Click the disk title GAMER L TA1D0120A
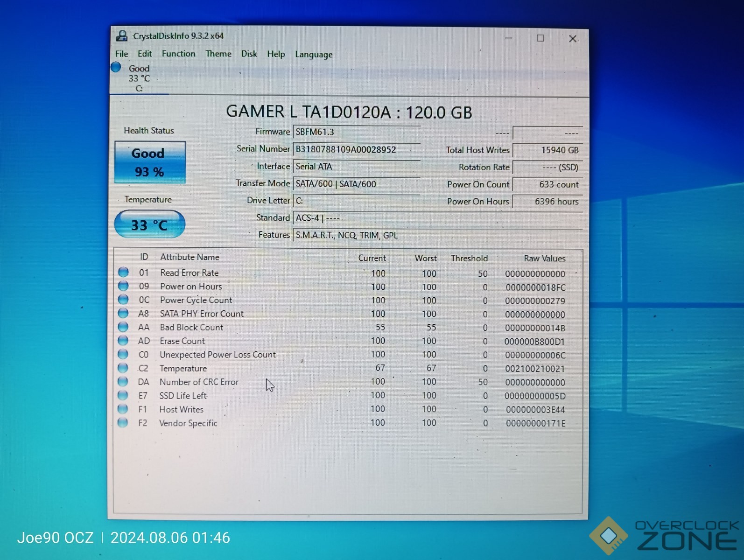Screen dimensions: 744x560 coord(309,112)
